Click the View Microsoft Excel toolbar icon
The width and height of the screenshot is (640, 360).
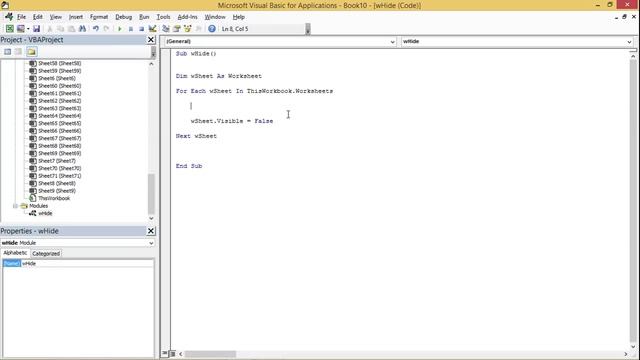[x=9, y=29]
